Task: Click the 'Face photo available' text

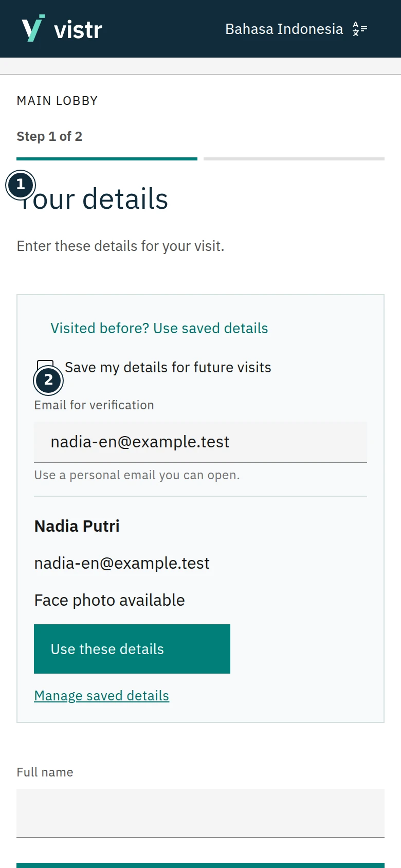Action: (110, 600)
